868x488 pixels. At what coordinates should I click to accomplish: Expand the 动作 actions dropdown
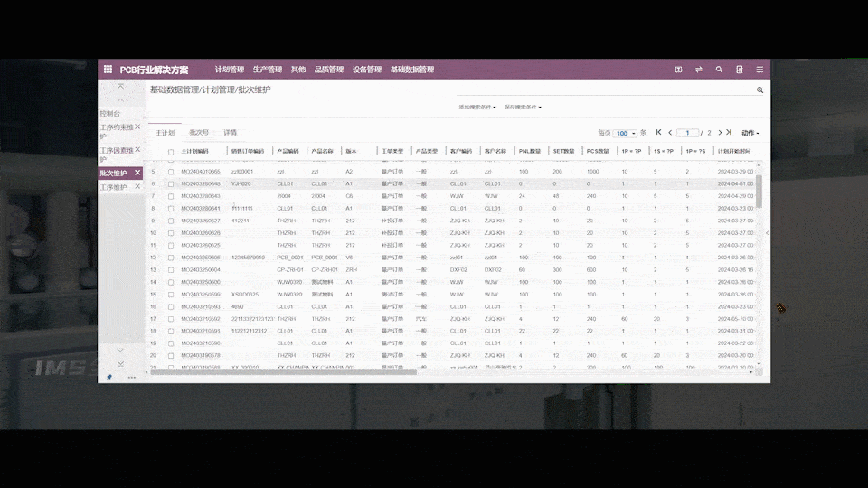[750, 133]
